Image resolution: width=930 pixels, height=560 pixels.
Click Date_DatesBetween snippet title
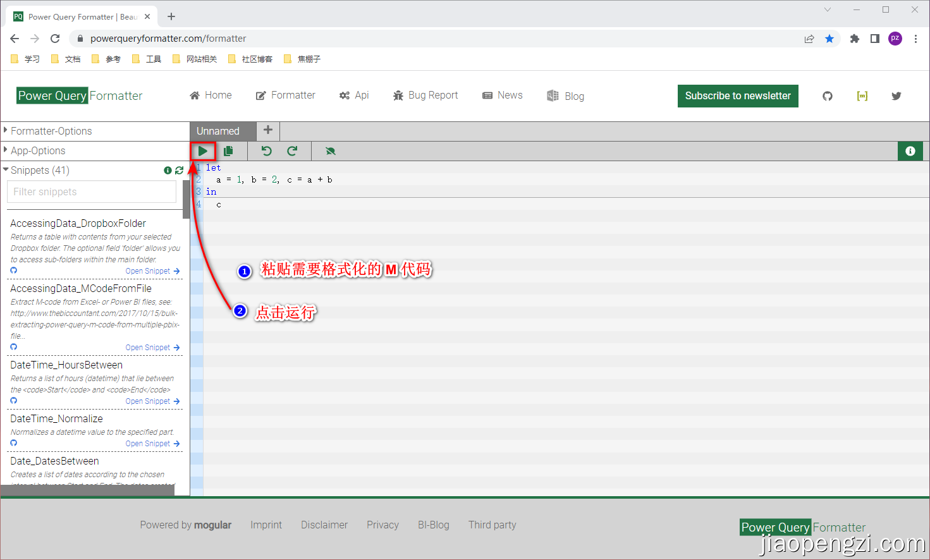tap(54, 461)
